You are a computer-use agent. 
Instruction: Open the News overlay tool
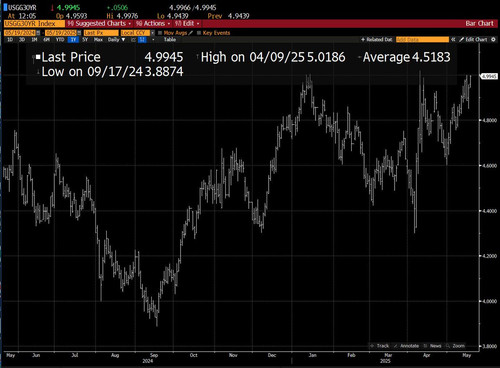coord(432,346)
